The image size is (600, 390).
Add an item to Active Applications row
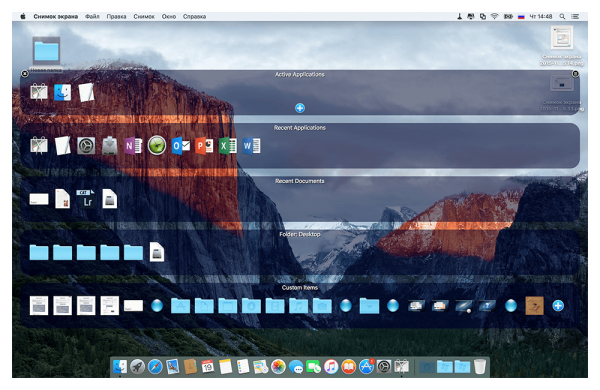[300, 108]
